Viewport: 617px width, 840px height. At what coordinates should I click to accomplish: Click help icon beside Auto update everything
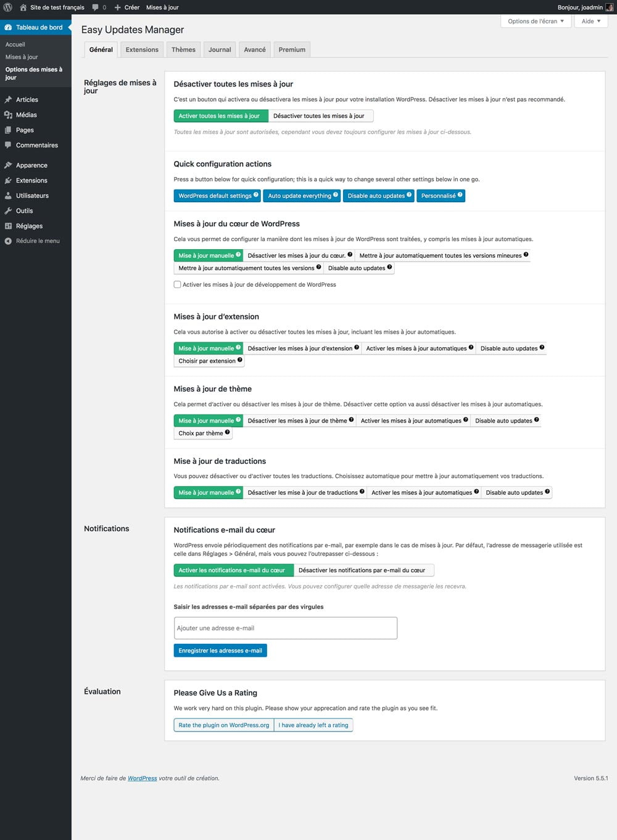pyautogui.click(x=336, y=195)
